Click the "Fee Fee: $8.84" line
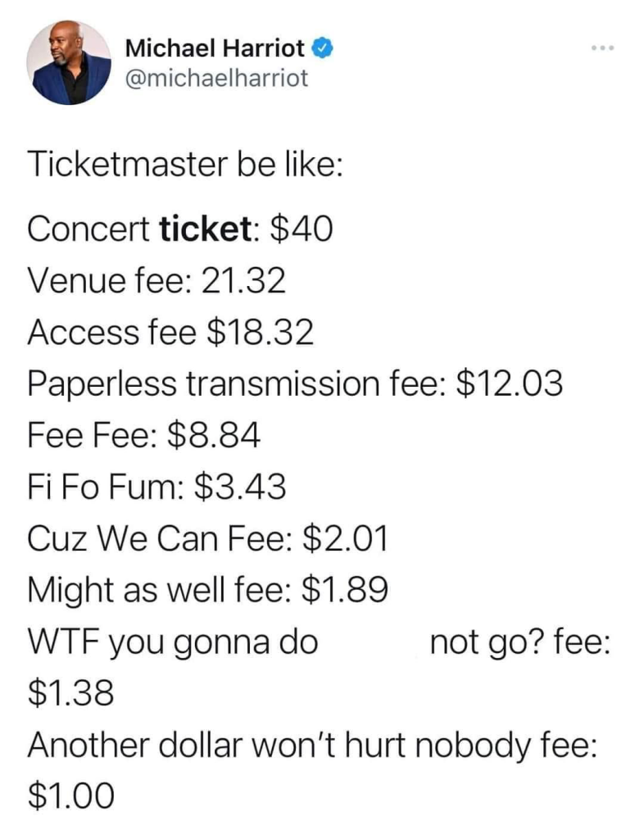This screenshot has width=644, height=839. [144, 435]
